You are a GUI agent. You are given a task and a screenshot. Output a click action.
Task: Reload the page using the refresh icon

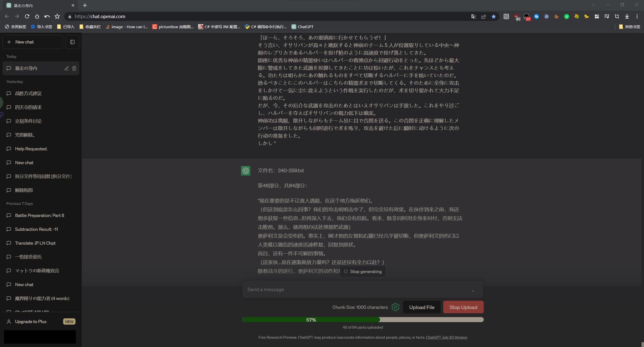27,17
